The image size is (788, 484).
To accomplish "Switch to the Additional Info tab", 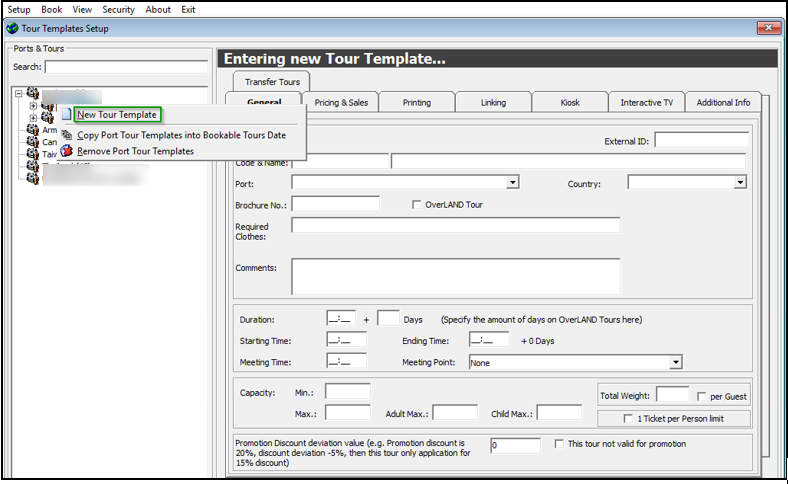I will [x=723, y=102].
